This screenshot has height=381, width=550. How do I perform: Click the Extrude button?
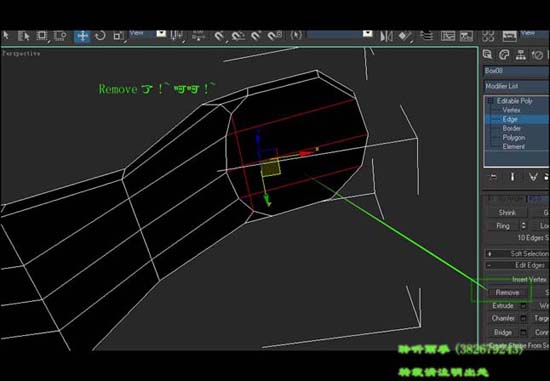pyautogui.click(x=503, y=306)
